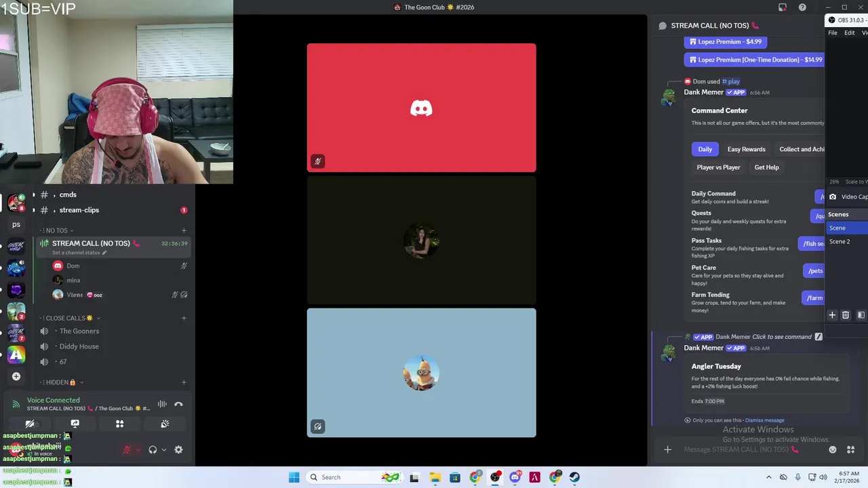The image size is (868, 488).
Task: Expand headphone output options arrow
Action: click(164, 449)
